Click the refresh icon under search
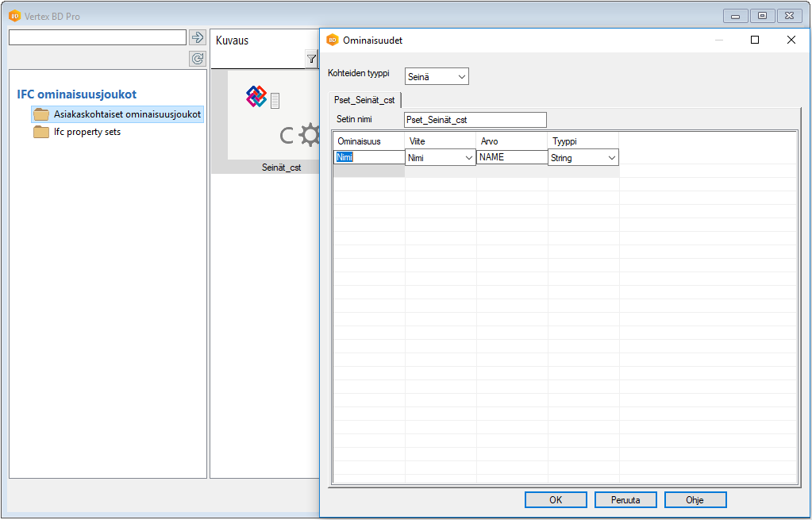Screen dimensions: 812x520 (x=198, y=59)
